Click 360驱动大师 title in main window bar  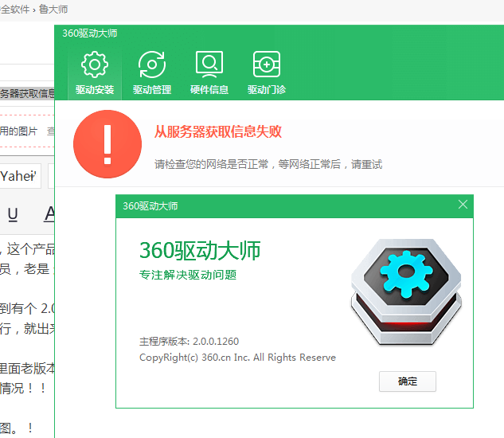(x=90, y=33)
